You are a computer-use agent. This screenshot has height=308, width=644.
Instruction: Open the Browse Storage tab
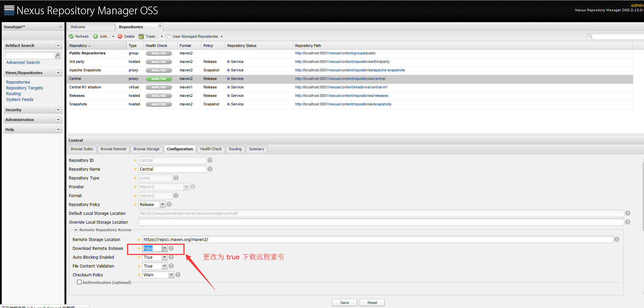click(x=146, y=149)
